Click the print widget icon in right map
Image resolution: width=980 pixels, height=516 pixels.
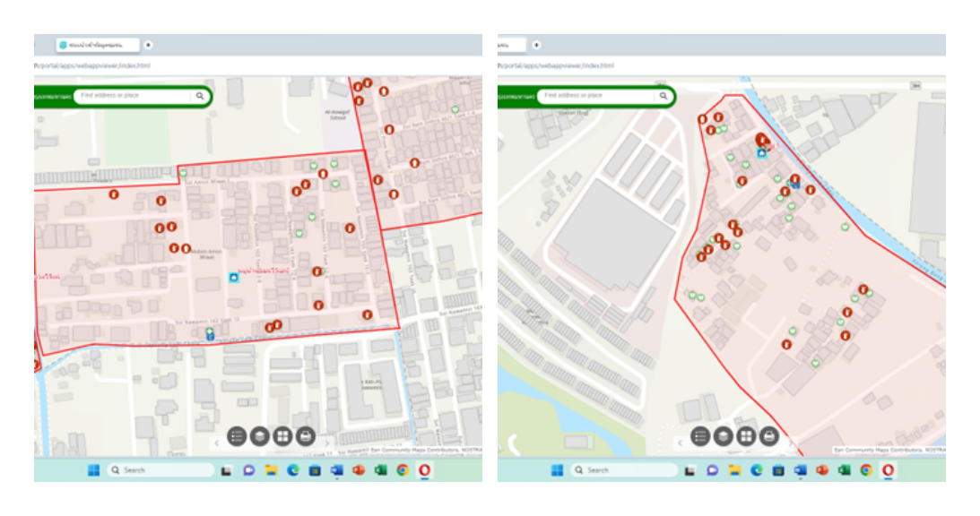768,435
